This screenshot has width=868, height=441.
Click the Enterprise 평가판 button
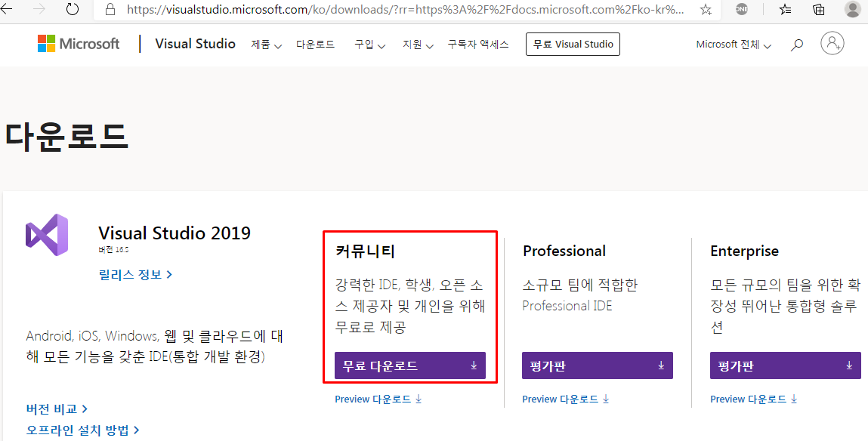click(786, 365)
